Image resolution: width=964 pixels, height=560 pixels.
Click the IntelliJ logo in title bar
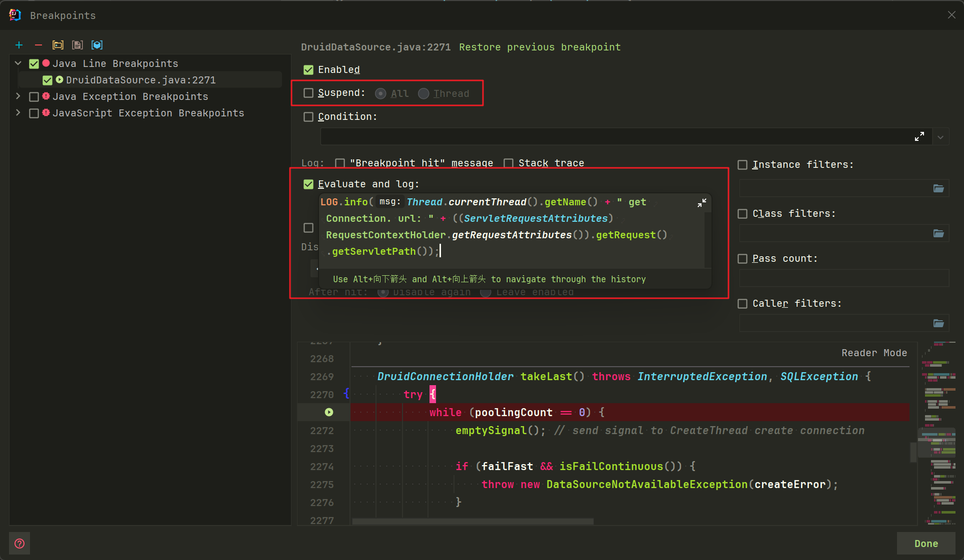pyautogui.click(x=15, y=15)
